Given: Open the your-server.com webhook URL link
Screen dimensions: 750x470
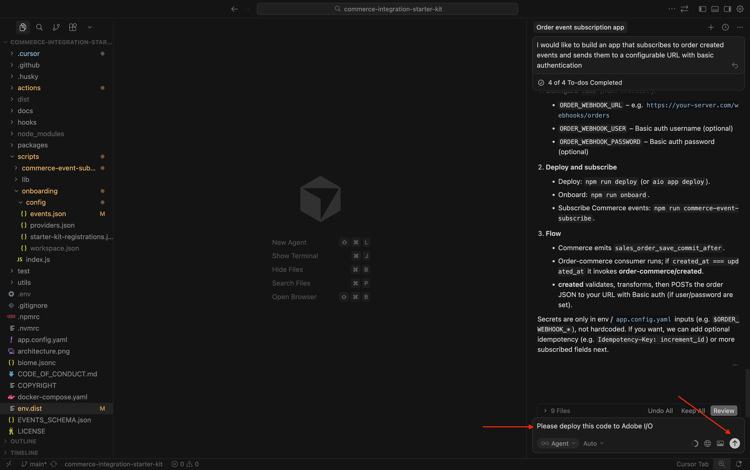Looking at the screenshot, I should coord(648,110).
